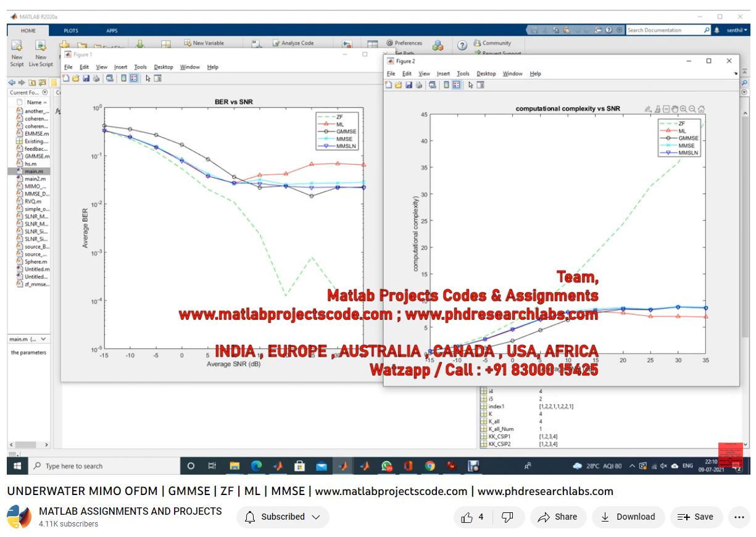Screen dimensions: 756x537
Task: Click Analyze Code in toolstrip
Action: tap(293, 43)
